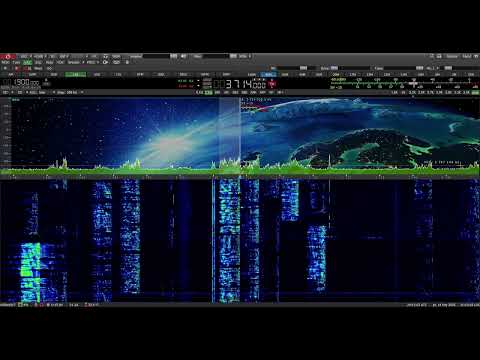Image resolution: width=480 pixels, height=360 pixels.
Task: Switch to the 10m band
Action: click(x=404, y=74)
